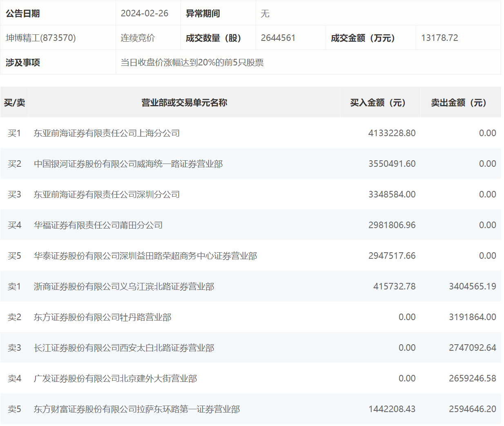This screenshot has height=426, width=504.
Task: Click the 买2 rank cell
Action: tap(14, 164)
